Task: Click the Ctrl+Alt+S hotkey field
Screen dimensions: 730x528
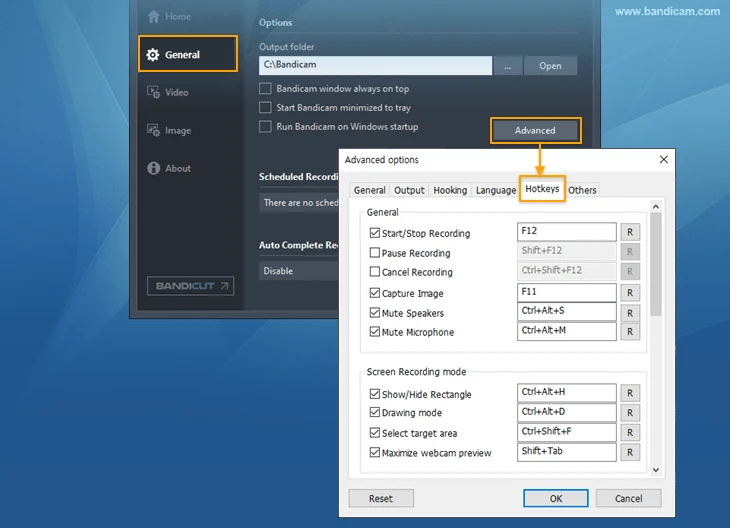Action: [567, 311]
